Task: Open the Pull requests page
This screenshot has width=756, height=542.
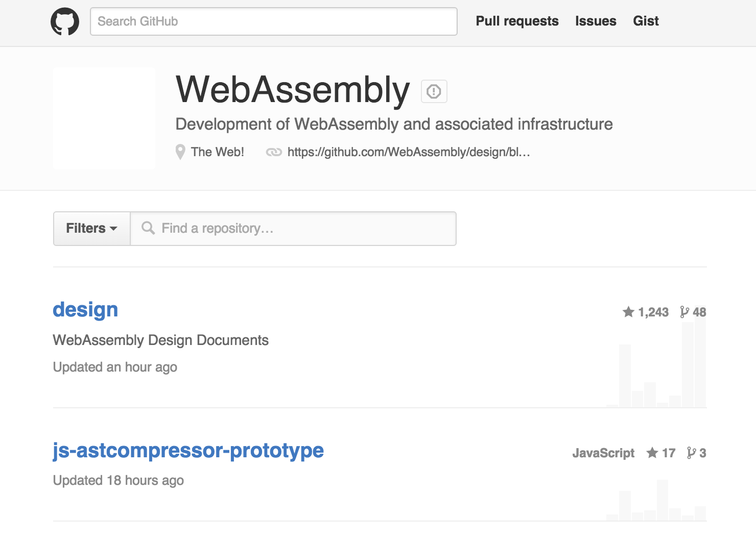Action: click(517, 21)
